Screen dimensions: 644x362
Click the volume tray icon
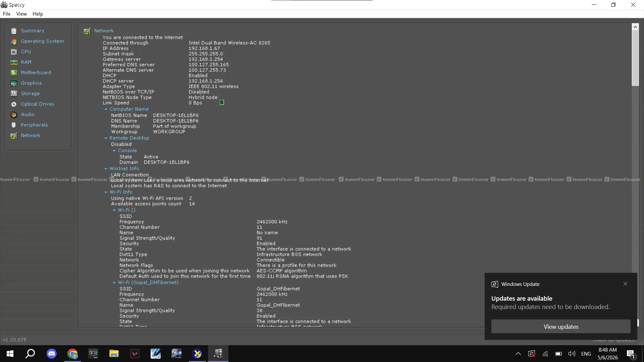point(572,354)
